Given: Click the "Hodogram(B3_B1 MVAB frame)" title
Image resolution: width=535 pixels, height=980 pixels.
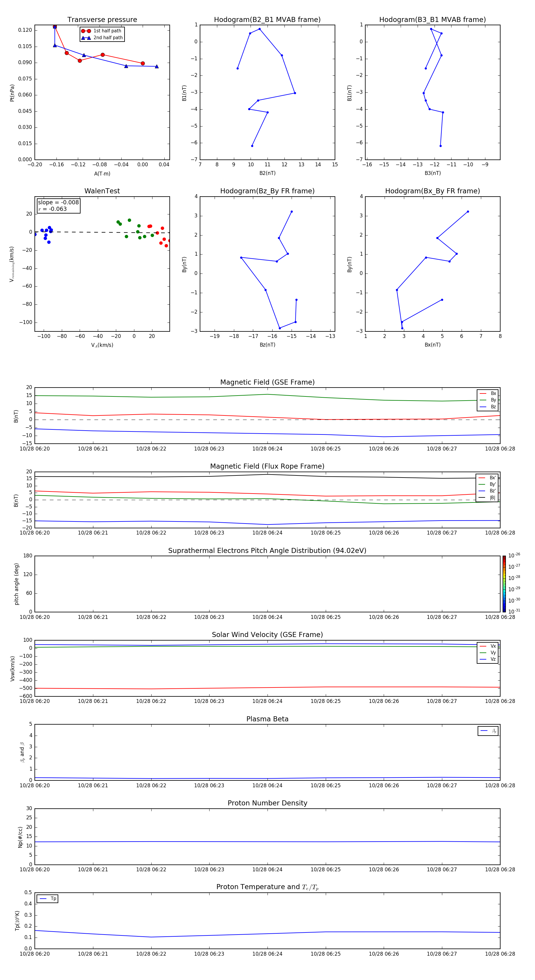Looking at the screenshot, I should tap(432, 20).
